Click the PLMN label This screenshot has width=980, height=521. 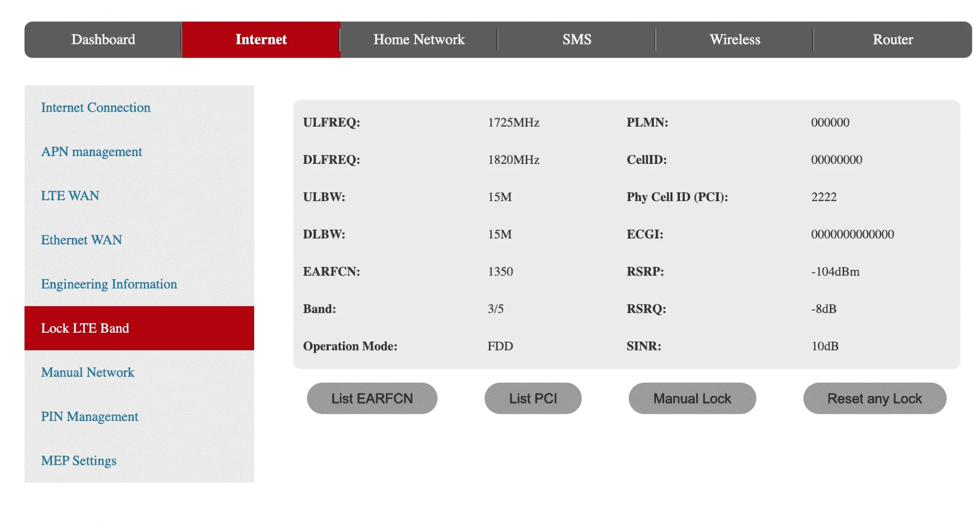(647, 122)
